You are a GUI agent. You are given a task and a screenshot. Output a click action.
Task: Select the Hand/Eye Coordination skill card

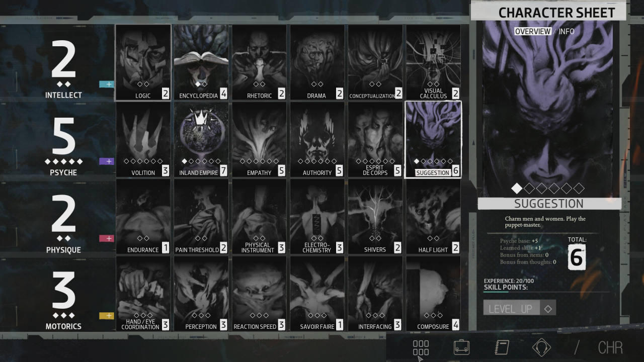pyautogui.click(x=143, y=294)
